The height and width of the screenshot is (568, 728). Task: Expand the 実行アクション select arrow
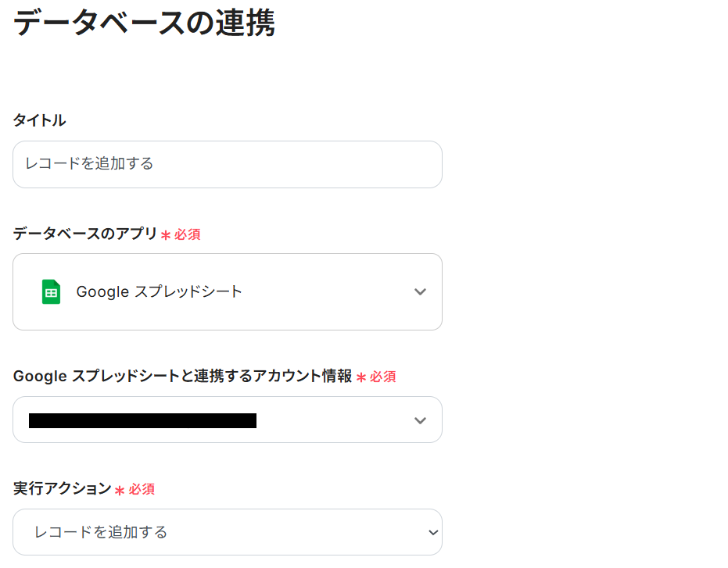click(432, 532)
